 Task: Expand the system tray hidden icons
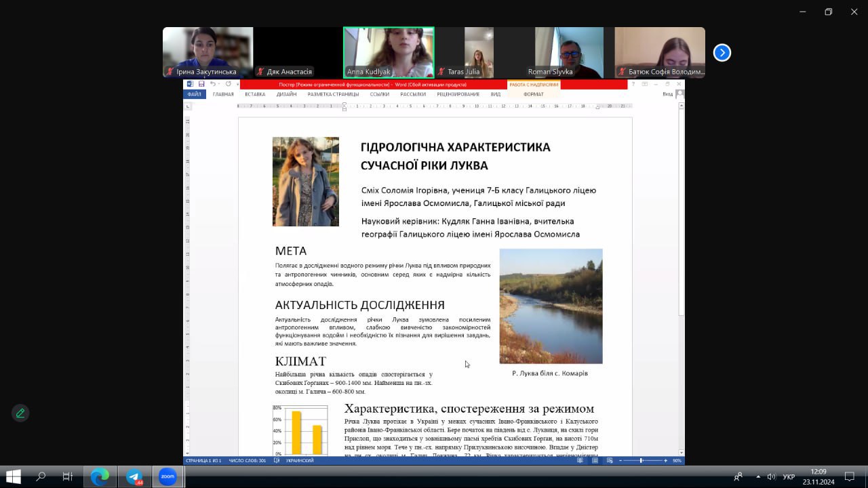coord(758,476)
